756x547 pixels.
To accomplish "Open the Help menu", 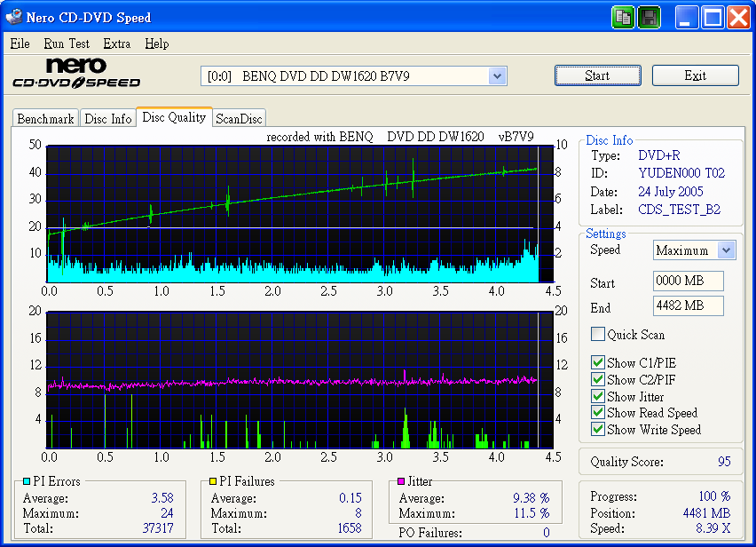I will pos(157,44).
